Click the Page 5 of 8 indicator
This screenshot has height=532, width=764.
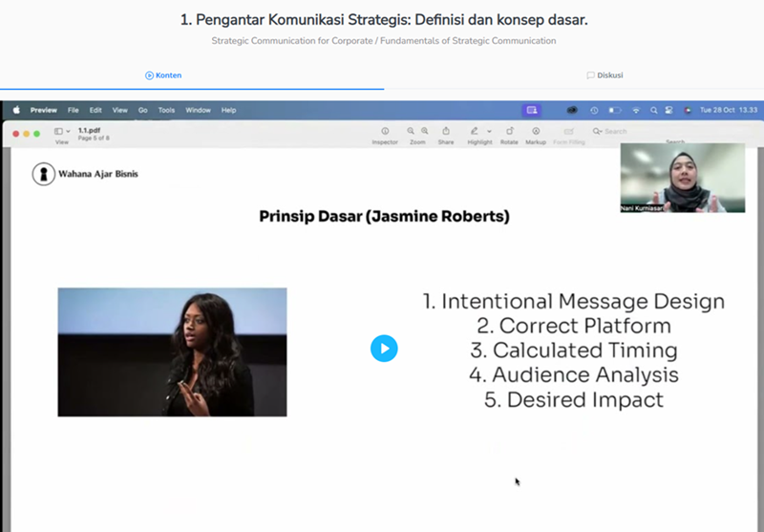(94, 138)
